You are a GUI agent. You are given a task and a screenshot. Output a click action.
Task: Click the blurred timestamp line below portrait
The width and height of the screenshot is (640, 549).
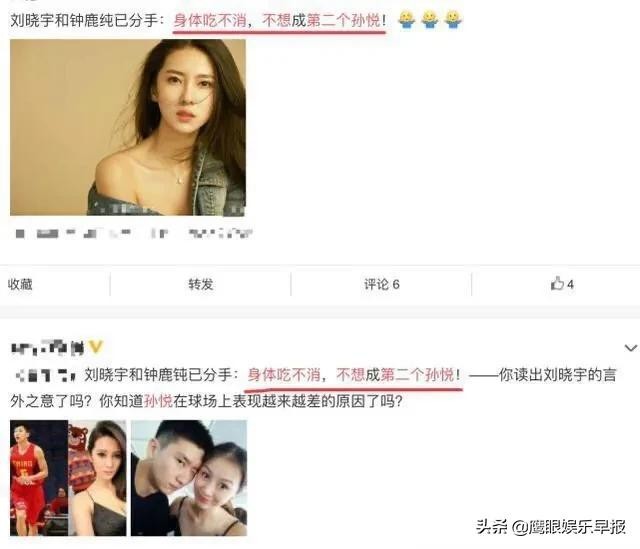point(134,233)
